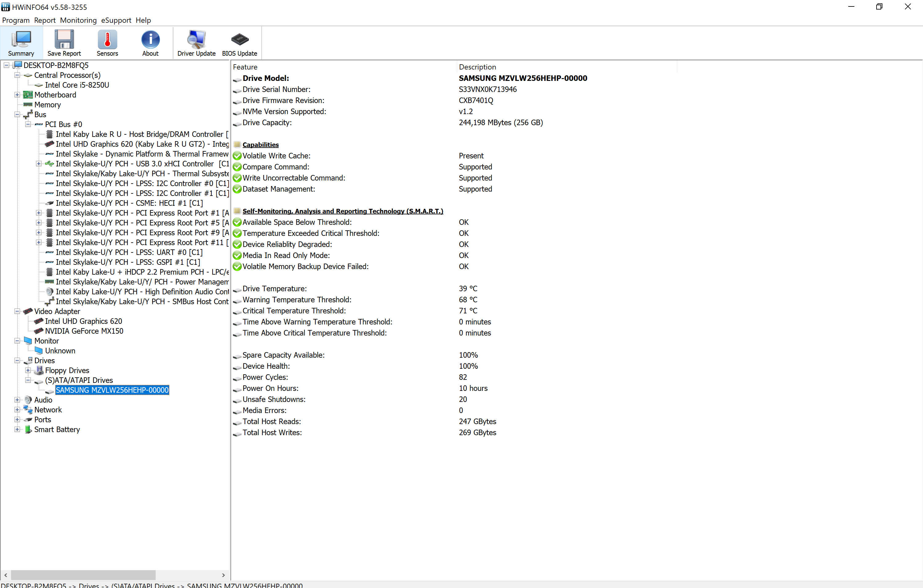
Task: Click the Ports node icon
Action: tap(28, 419)
